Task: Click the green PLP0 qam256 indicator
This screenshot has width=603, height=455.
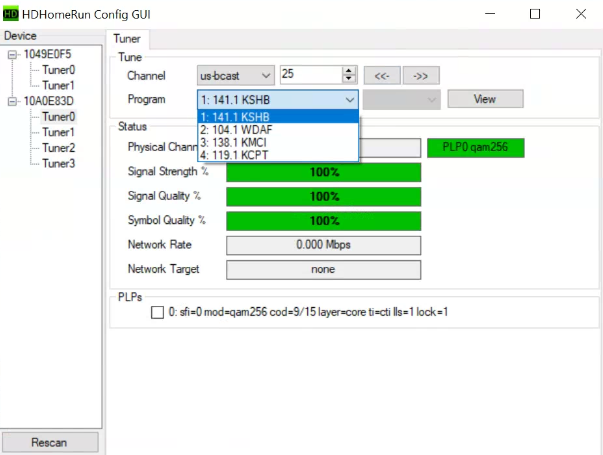Action: coord(476,148)
